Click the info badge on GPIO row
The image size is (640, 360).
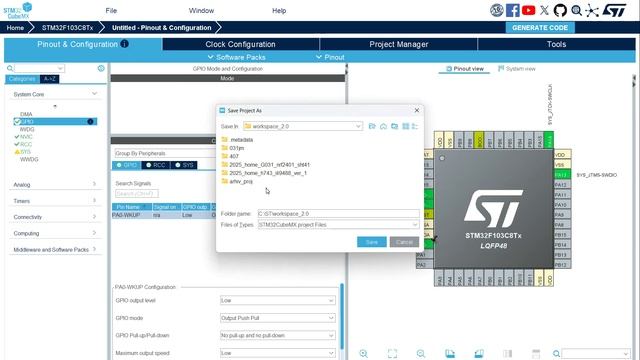tap(90, 122)
